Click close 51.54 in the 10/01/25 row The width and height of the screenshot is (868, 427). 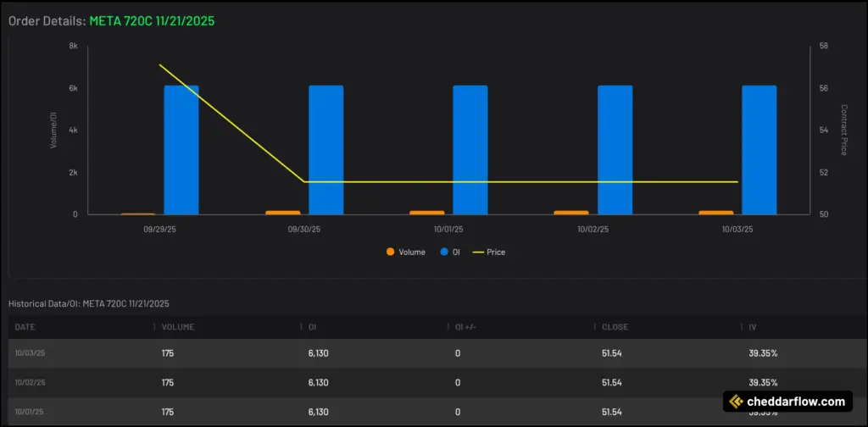pyautogui.click(x=612, y=412)
